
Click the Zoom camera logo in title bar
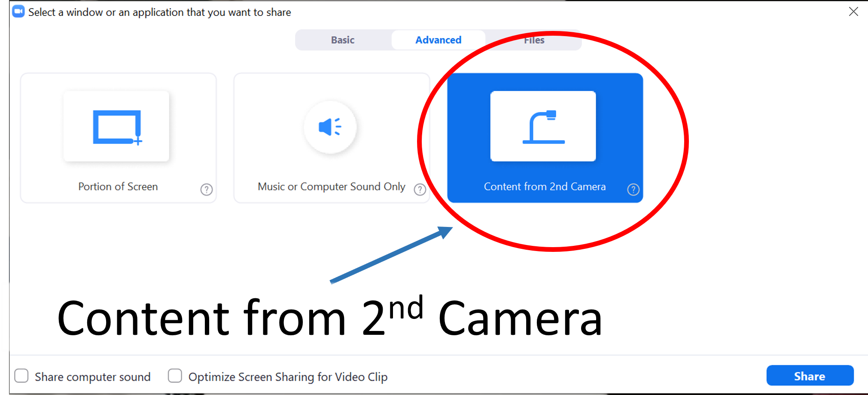pos(18,12)
